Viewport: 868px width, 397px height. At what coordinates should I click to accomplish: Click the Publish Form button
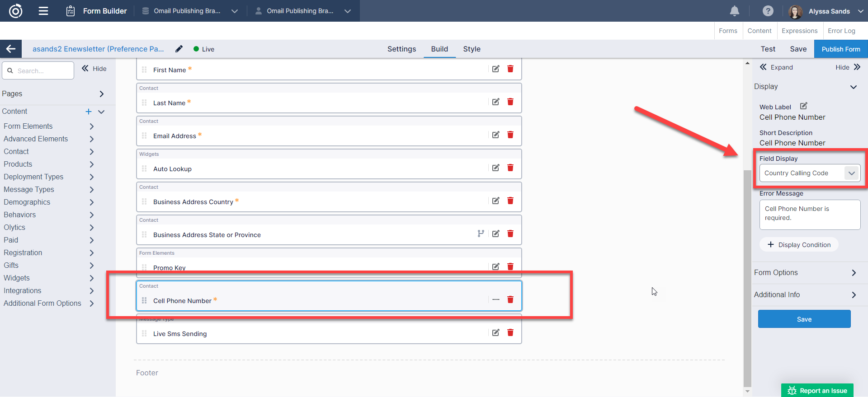click(840, 49)
